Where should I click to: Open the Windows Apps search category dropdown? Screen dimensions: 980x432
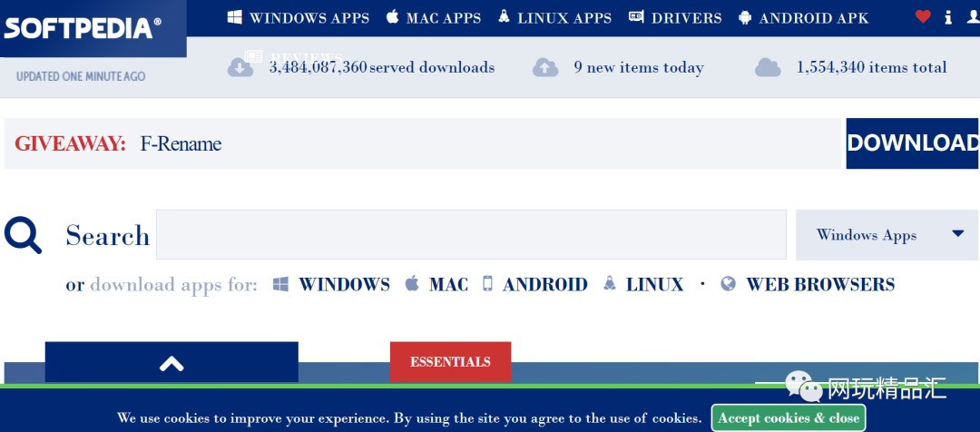pyautogui.click(x=887, y=234)
